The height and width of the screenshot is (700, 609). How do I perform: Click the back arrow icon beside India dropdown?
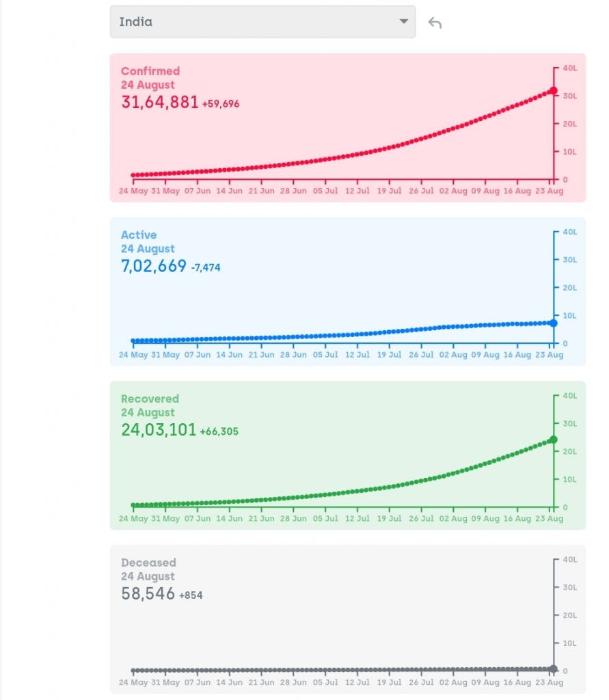435,23
